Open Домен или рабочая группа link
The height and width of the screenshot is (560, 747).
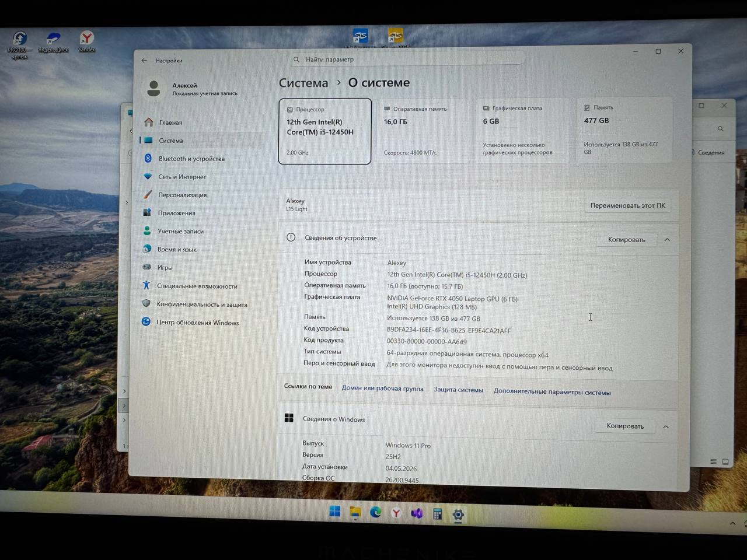click(x=382, y=388)
